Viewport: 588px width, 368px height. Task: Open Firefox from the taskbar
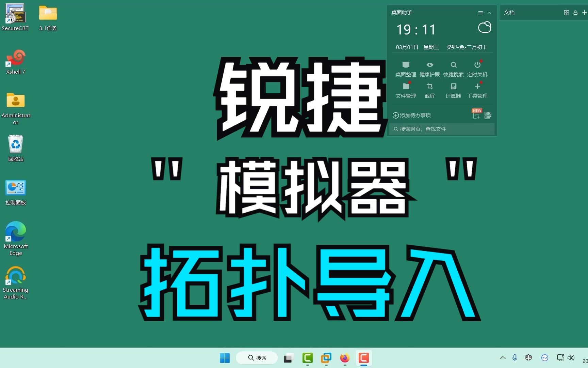[345, 358]
